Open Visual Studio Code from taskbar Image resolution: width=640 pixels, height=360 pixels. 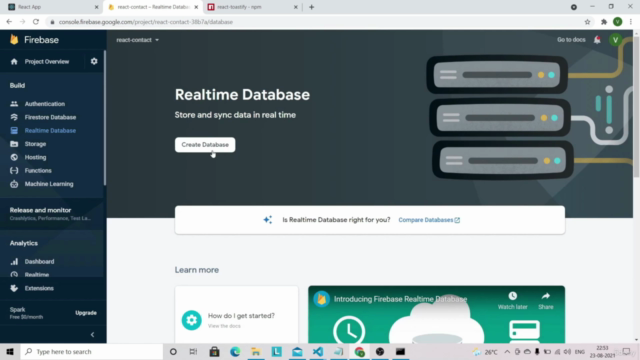pyautogui.click(x=318, y=351)
